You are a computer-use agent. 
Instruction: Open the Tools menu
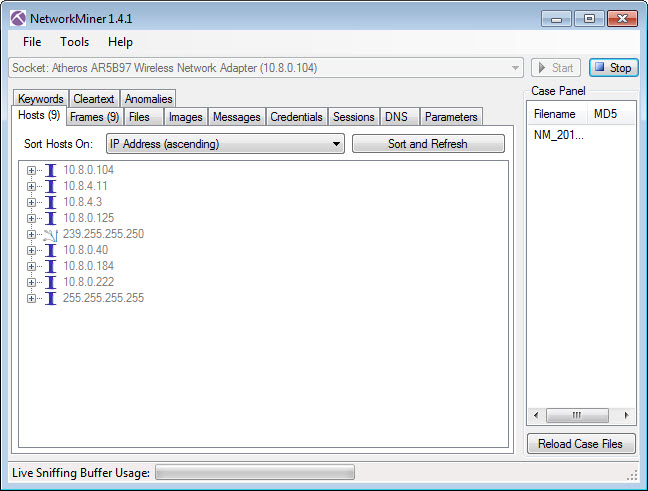tap(74, 42)
